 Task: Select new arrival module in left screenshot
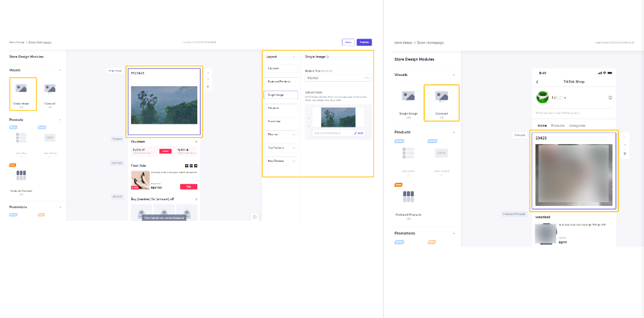tap(50, 137)
